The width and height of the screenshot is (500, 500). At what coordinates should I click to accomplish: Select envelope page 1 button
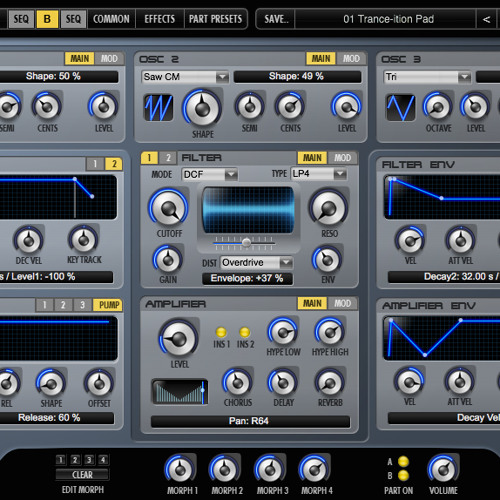95,164
